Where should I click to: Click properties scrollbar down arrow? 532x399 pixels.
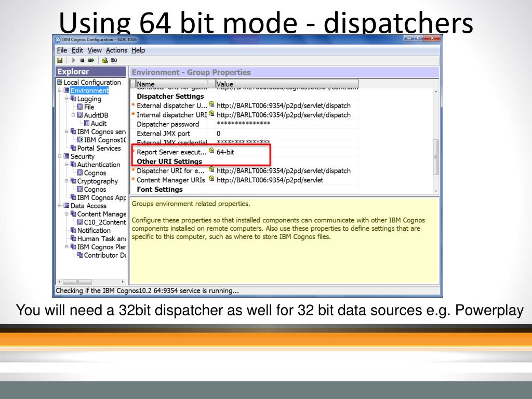[436, 191]
